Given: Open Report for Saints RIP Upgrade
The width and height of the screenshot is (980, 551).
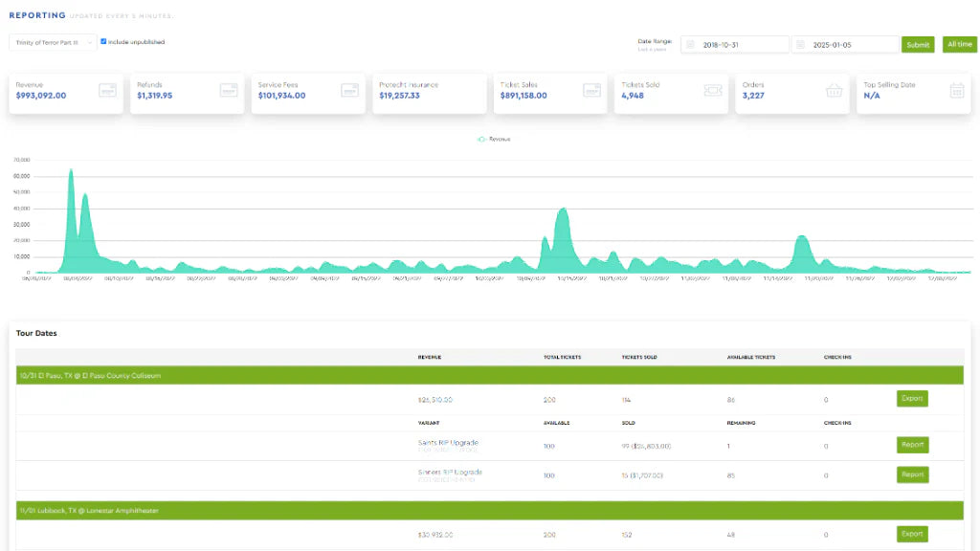Looking at the screenshot, I should click(912, 445).
